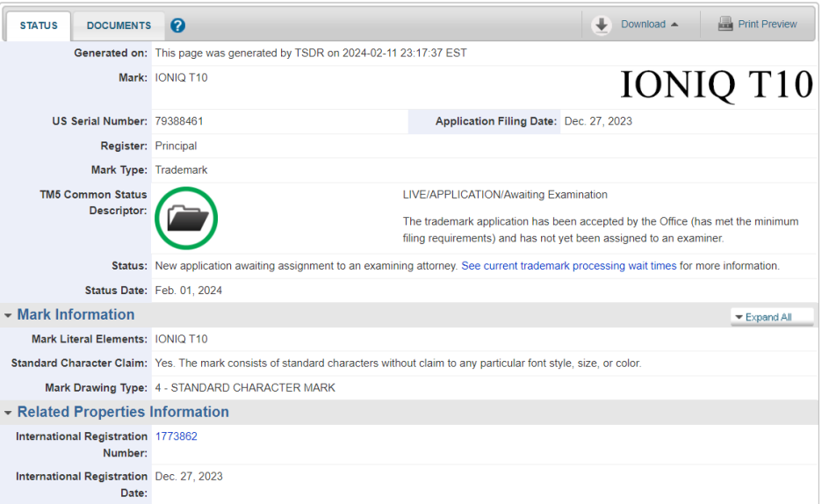Collapse the Mark Information section arrow
This screenshot has height=504, width=822.
(8, 315)
